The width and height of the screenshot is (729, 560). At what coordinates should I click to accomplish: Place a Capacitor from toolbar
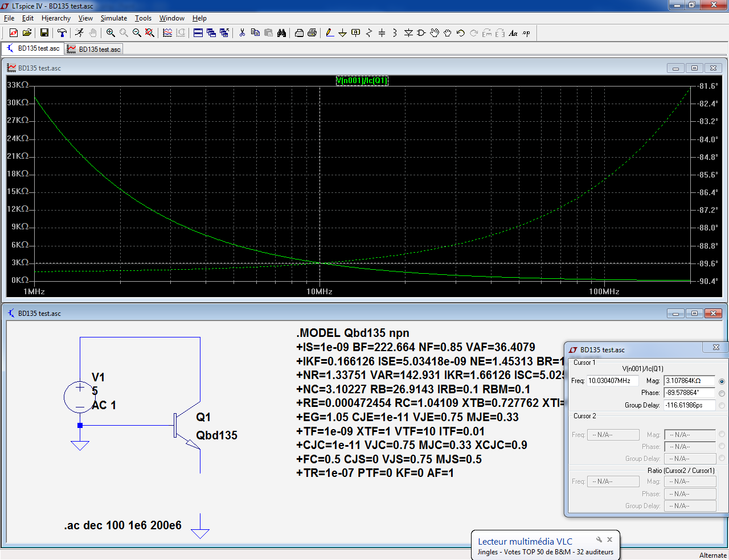click(382, 33)
